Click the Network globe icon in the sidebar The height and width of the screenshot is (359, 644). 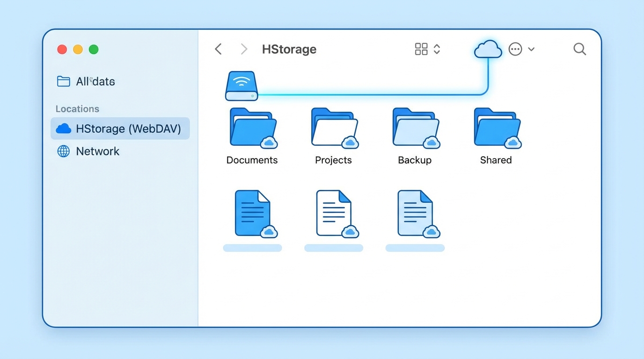[x=63, y=151]
